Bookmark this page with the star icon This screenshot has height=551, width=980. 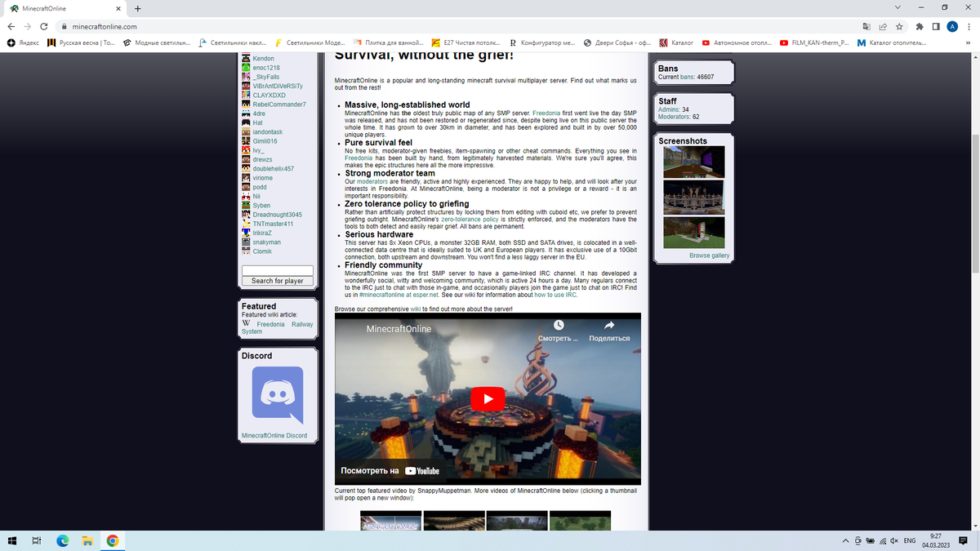(x=899, y=26)
